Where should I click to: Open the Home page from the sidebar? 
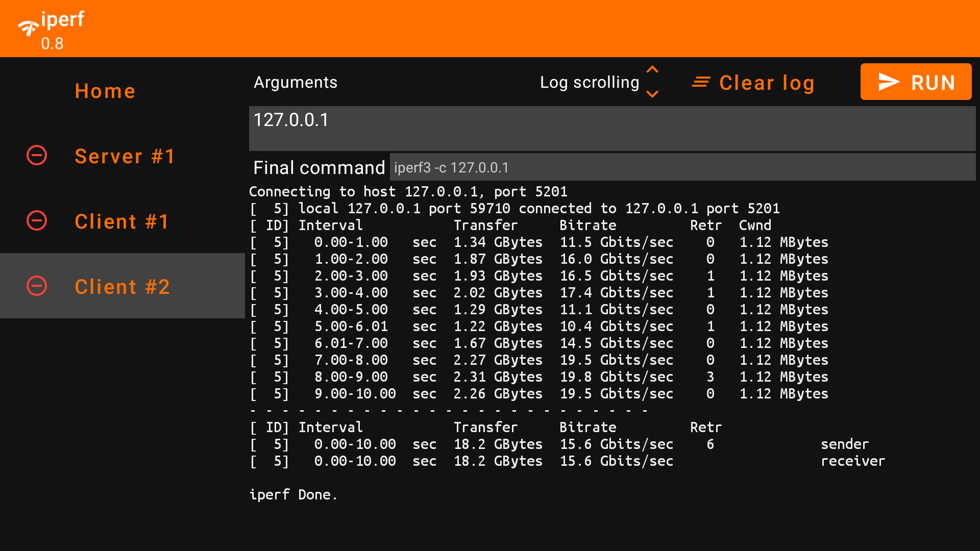[x=105, y=91]
